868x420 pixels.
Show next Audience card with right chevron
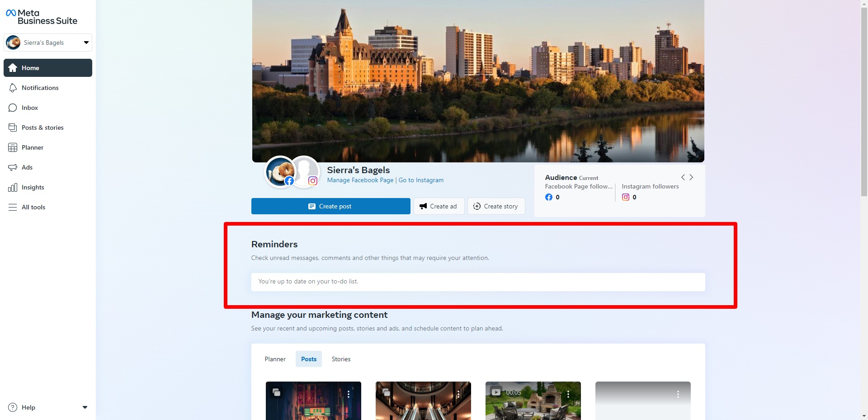click(x=691, y=177)
